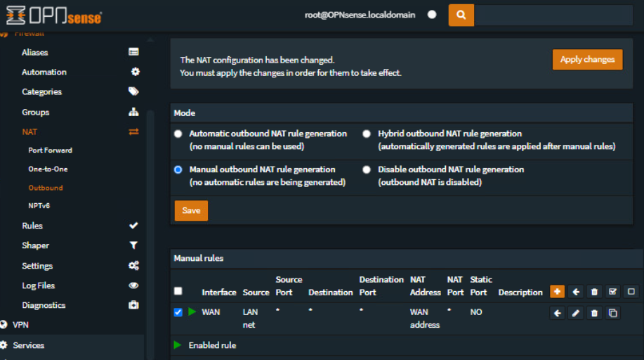The height and width of the screenshot is (360, 644).
Task: Select Manual outbound NAT rule generation
Action: [x=178, y=169]
